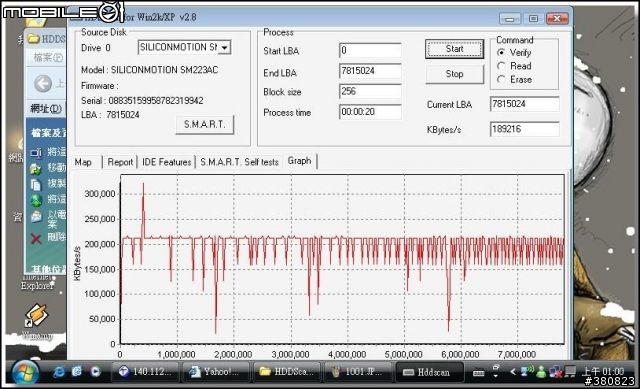Launch Internet Explorer from quick launch
640x389 pixels.
(59, 371)
